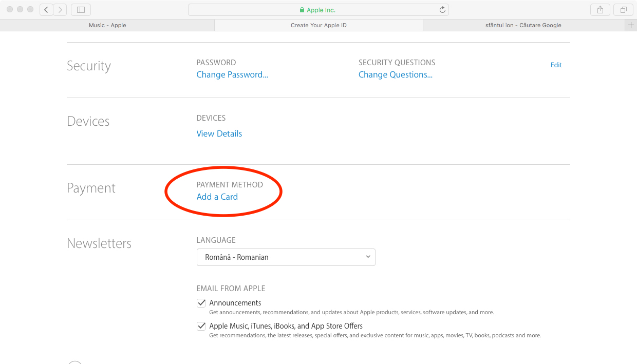Switch to sfântul ion - Căutare Google tab
Viewport: 637px width, 364px height.
coord(523,25)
